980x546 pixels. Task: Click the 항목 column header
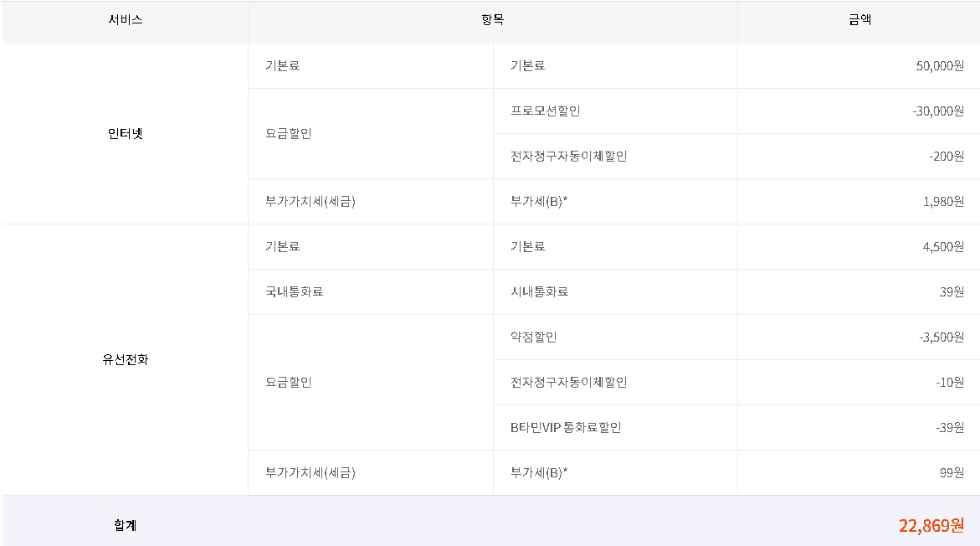[x=492, y=20]
